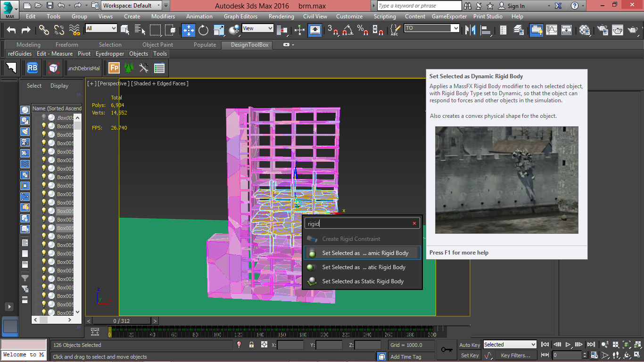Click the Unlink Selection icon
The width and height of the screenshot is (644, 362).
point(59,30)
